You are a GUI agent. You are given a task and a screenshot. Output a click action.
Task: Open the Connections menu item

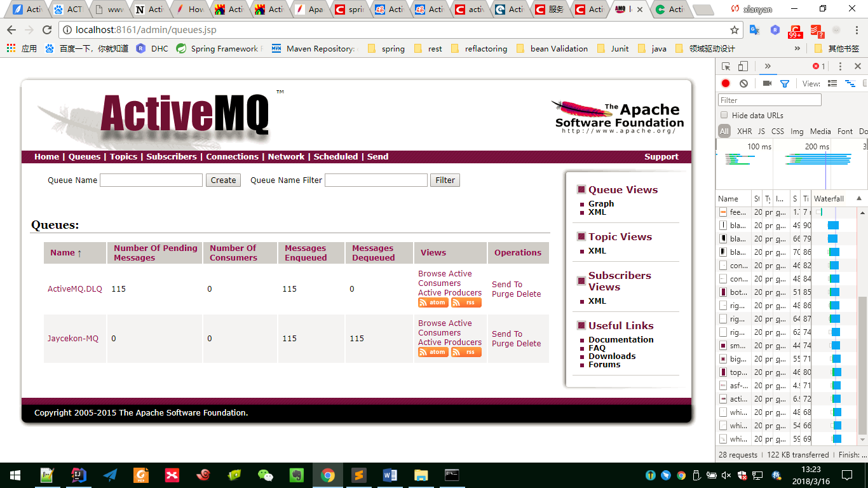(233, 156)
